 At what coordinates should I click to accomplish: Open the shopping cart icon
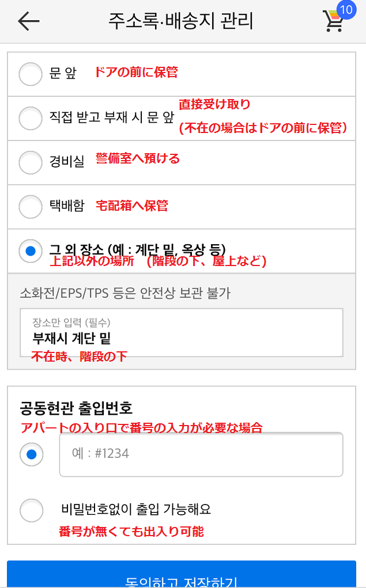[x=333, y=22]
